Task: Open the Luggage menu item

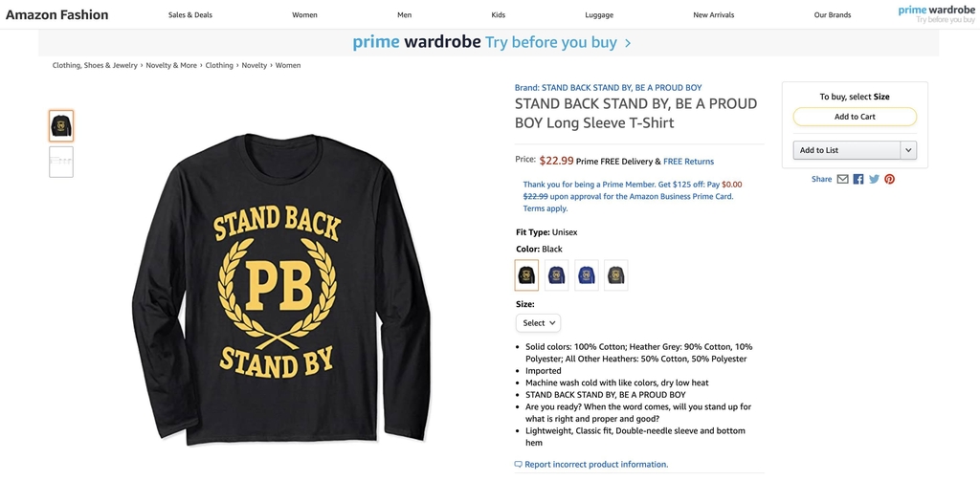Action: (x=599, y=15)
